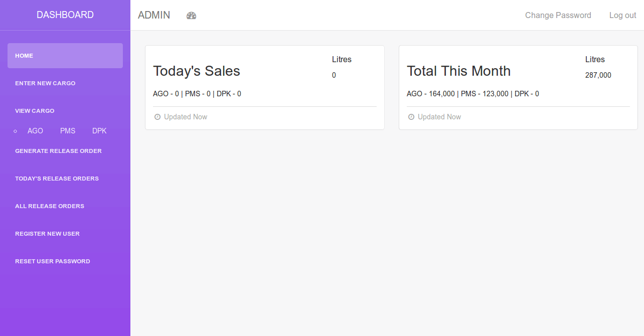The height and width of the screenshot is (336, 644).
Task: View AGO cargo from the submenu
Action: [x=35, y=131]
